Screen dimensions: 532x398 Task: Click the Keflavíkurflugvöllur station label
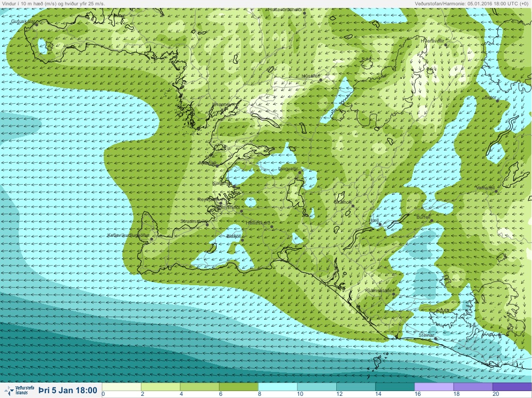tap(128, 235)
